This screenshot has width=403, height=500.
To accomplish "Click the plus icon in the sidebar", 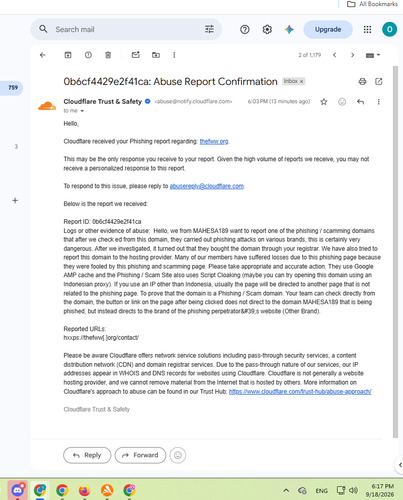I will [15, 200].
